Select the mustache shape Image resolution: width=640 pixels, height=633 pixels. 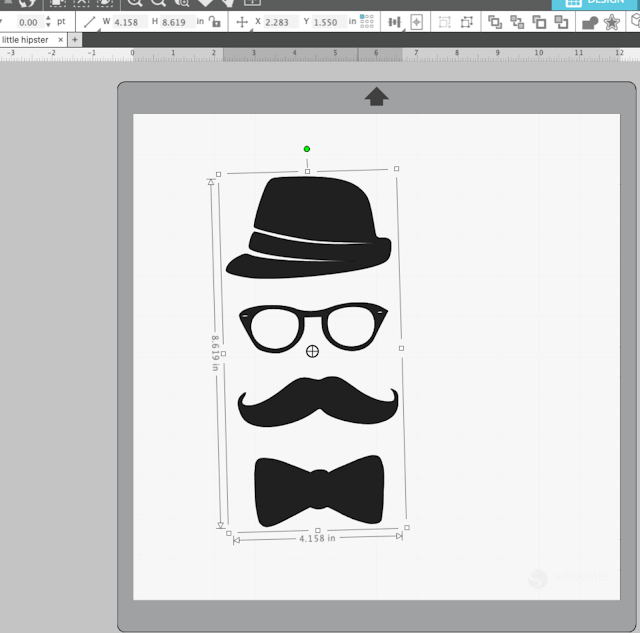(318, 402)
